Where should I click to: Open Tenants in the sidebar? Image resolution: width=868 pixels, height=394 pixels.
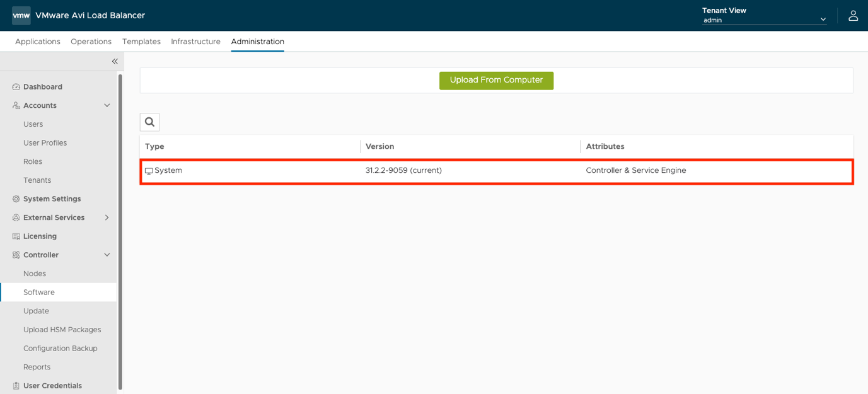tap(37, 180)
